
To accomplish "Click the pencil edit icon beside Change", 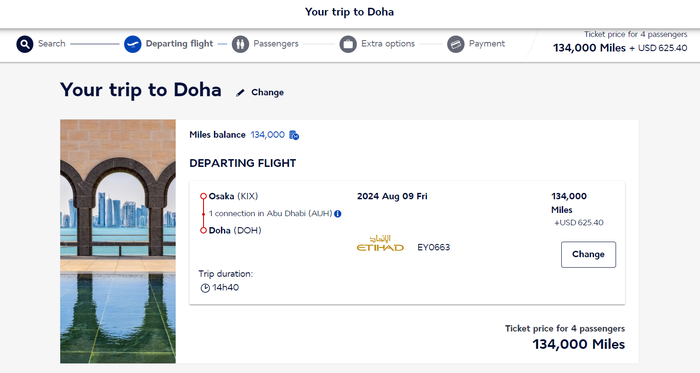I will (x=240, y=93).
